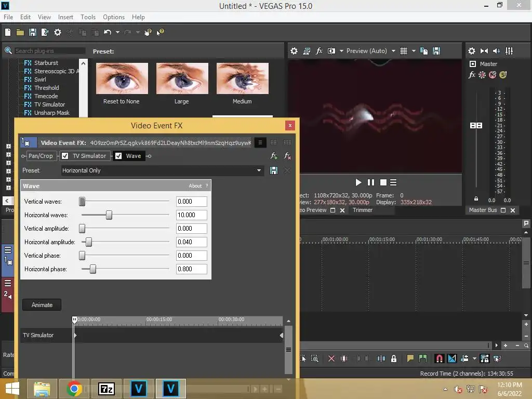Switch to the Trimmer tab
The width and height of the screenshot is (532, 399).
pyautogui.click(x=362, y=210)
